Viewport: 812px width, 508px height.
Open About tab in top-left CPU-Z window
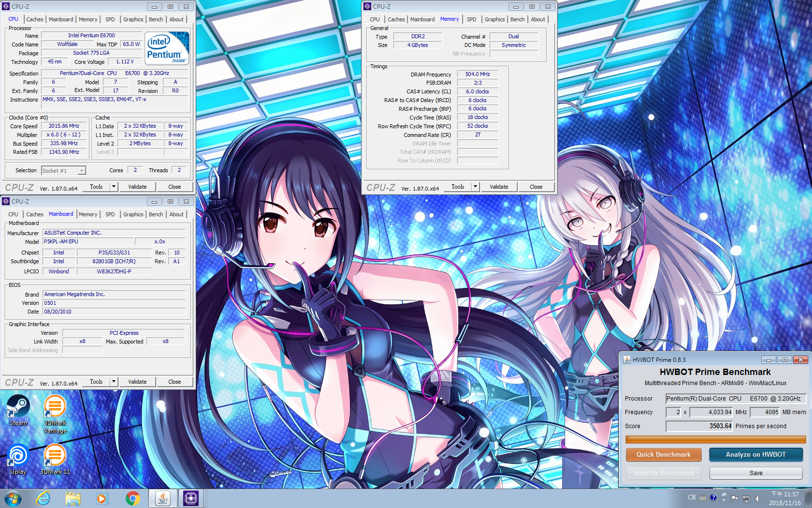click(x=176, y=19)
